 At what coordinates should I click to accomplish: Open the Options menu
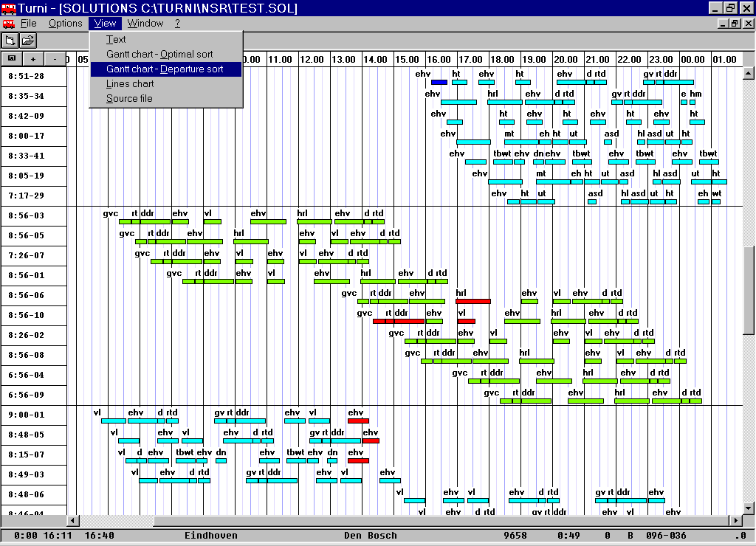tap(66, 24)
